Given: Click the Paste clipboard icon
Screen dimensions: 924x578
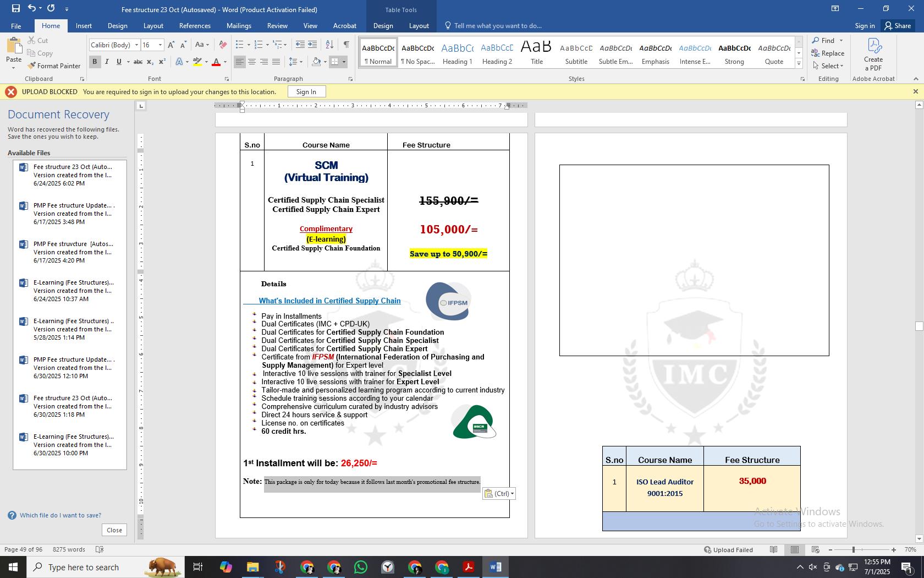Looking at the screenshot, I should click(14, 46).
